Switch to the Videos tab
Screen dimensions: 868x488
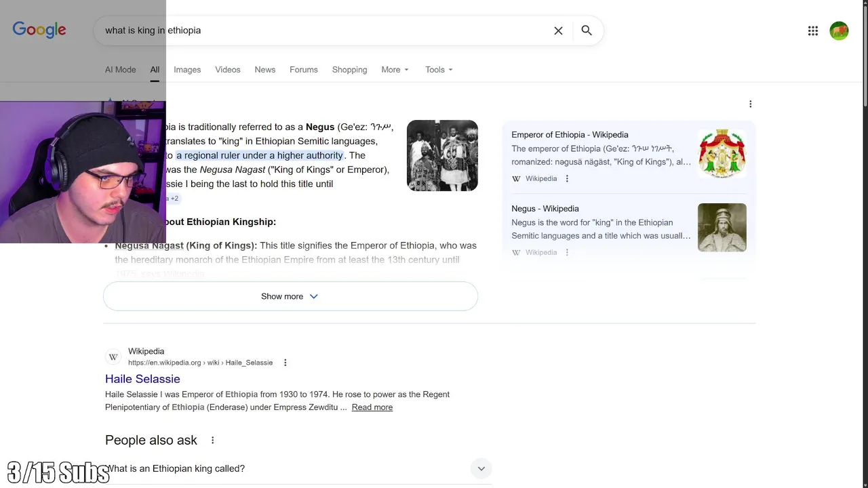[228, 70]
